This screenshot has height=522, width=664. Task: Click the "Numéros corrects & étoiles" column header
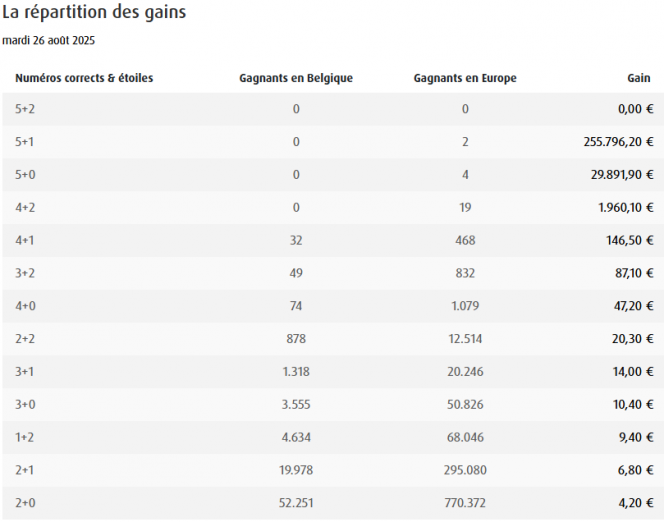click(x=84, y=78)
